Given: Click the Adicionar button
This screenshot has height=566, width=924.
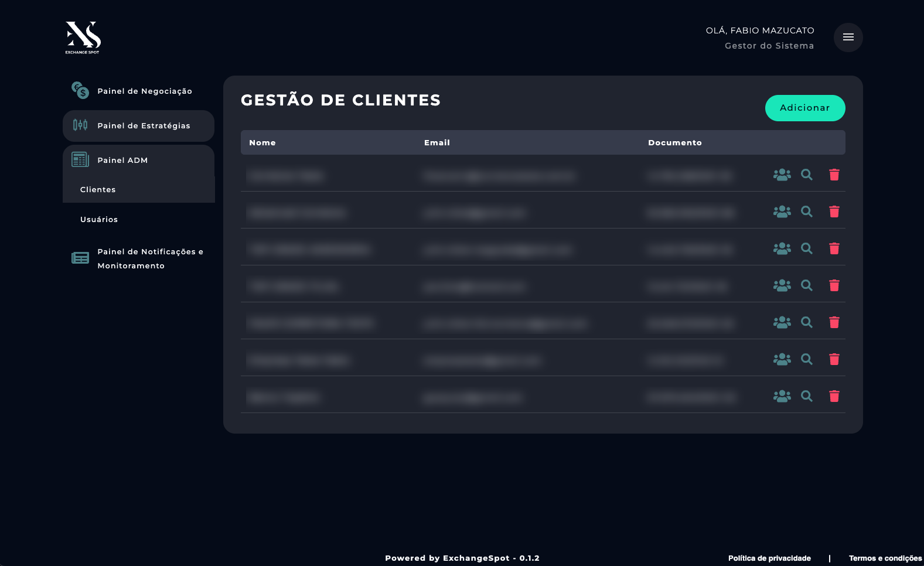Looking at the screenshot, I should [805, 108].
